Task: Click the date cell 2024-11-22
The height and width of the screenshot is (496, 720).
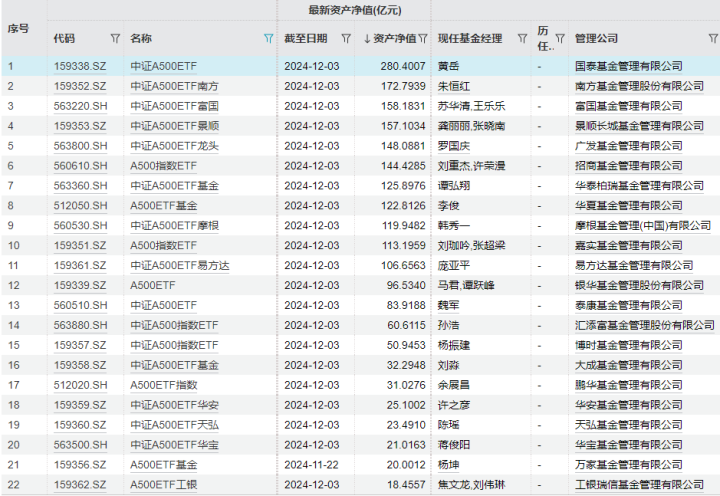Action: [x=311, y=465]
